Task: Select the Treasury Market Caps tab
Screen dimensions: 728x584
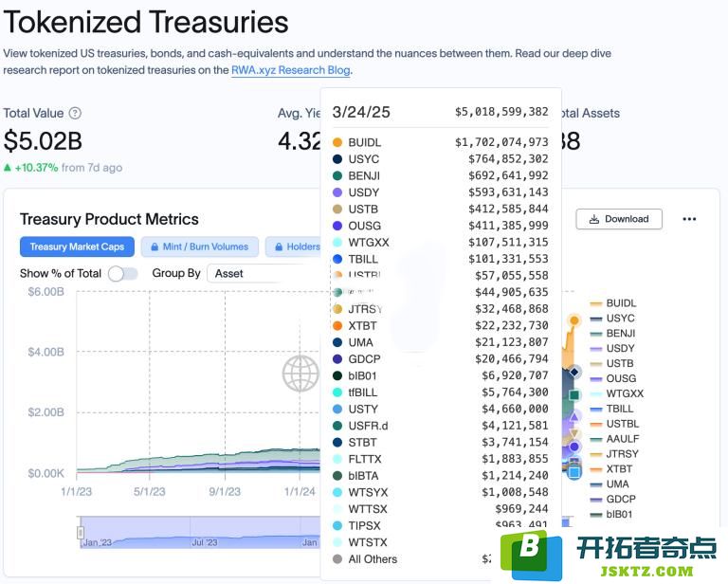Action: pyautogui.click(x=77, y=246)
